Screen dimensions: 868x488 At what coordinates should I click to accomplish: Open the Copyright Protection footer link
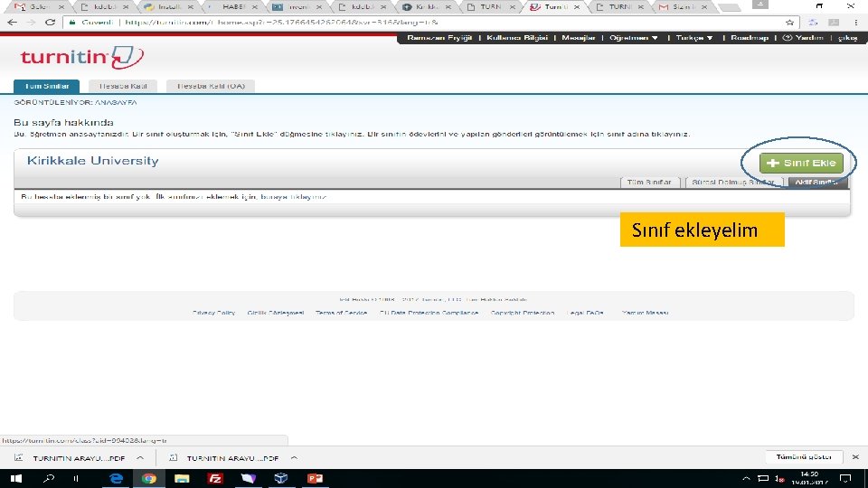(522, 313)
